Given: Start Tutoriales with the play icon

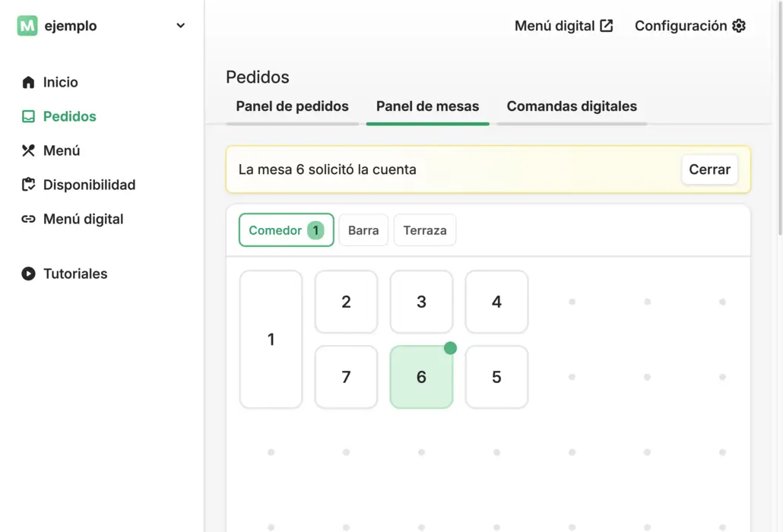Looking at the screenshot, I should click(29, 274).
